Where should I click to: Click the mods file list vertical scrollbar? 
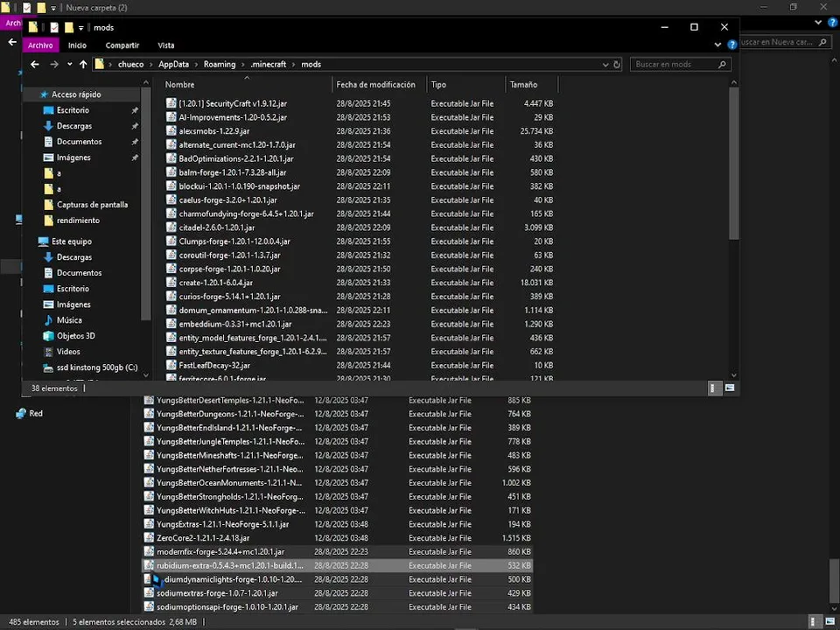(x=734, y=164)
